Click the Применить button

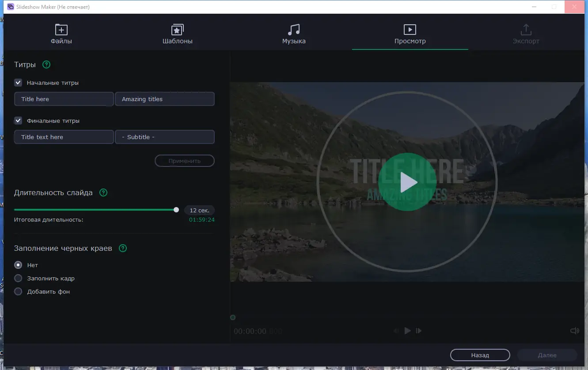(x=185, y=161)
